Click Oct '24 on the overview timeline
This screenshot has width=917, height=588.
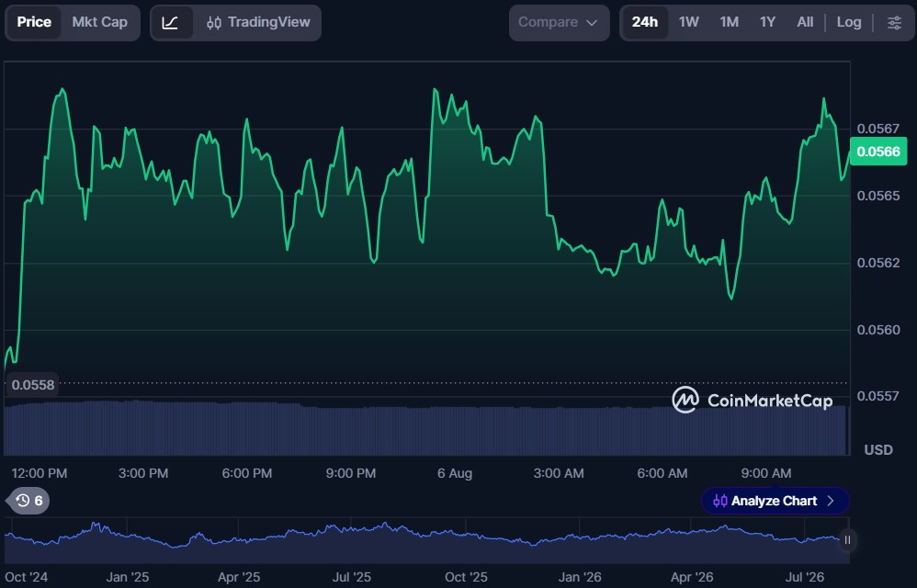[27, 578]
